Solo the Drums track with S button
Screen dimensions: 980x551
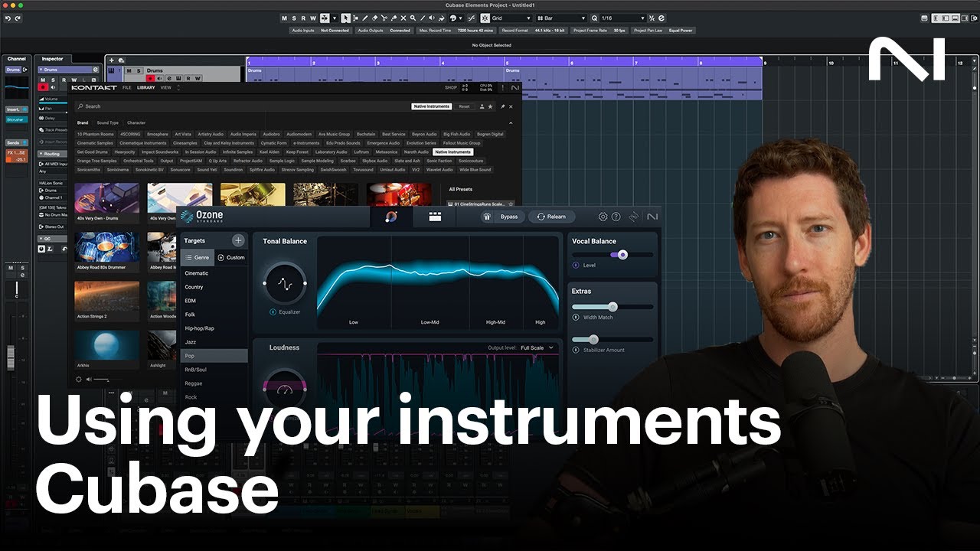(139, 70)
